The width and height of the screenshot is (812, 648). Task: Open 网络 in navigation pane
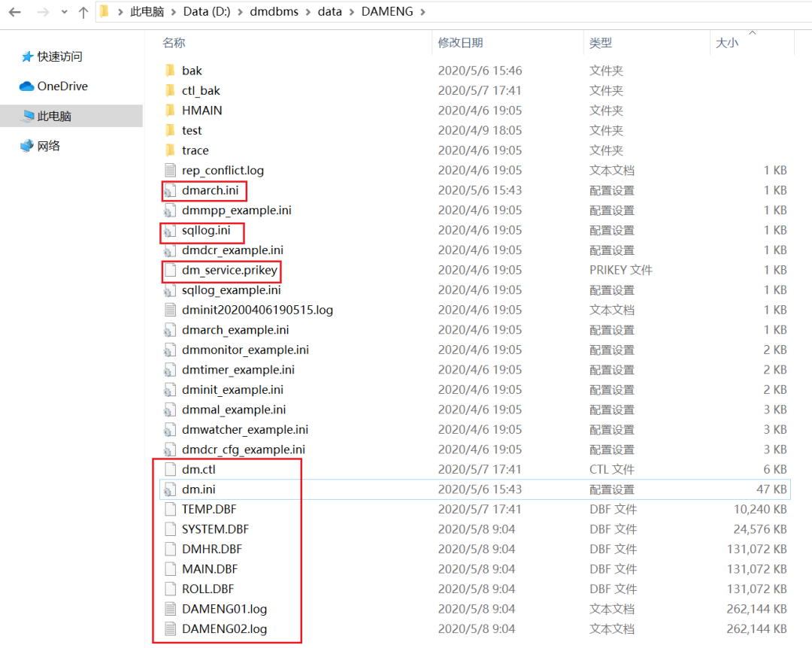point(48,146)
